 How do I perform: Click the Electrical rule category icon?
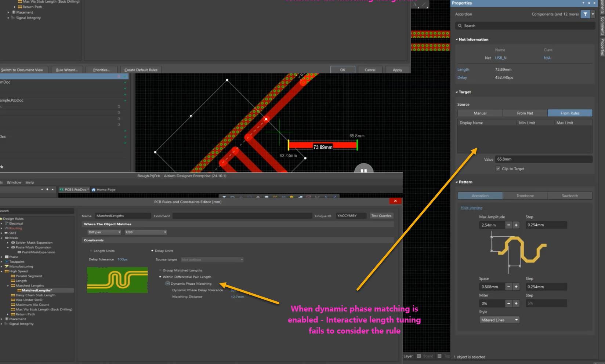[x=7, y=223]
